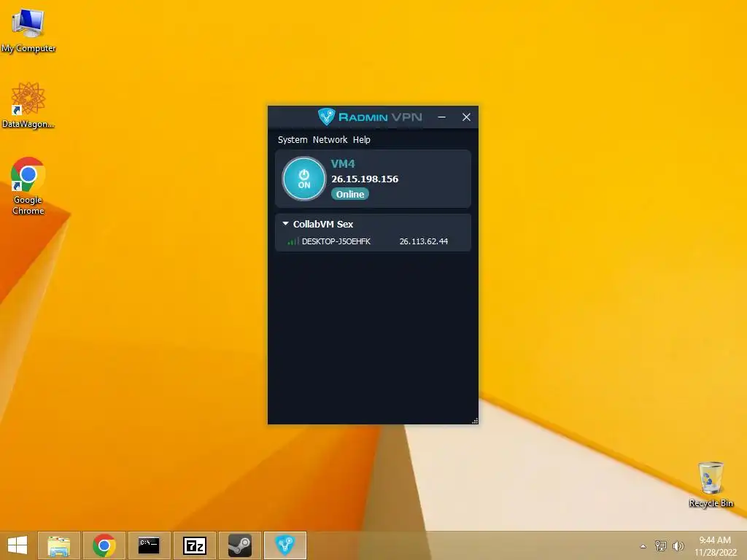Open 7-Zip from the taskbar
This screenshot has width=747, height=560.
point(194,545)
